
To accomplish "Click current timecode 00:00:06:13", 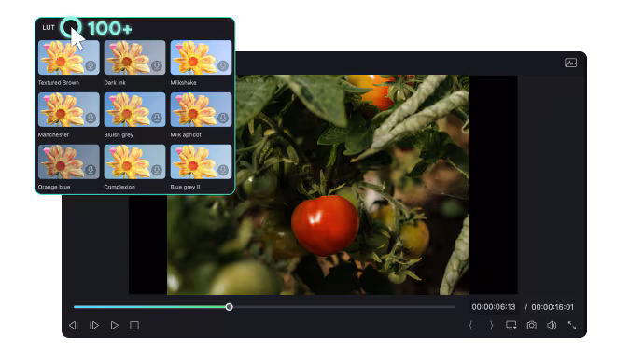I will point(494,307).
